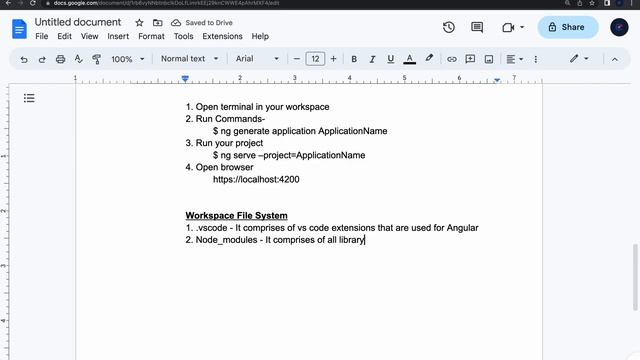Click the left indent ruler marker
Screen dimensions: 640x360
tap(185, 79)
